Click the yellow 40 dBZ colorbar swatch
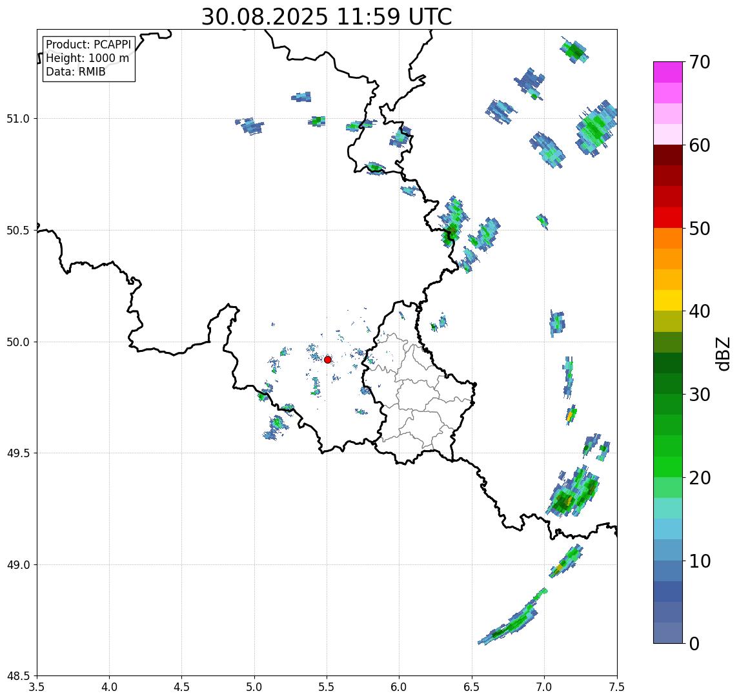 (x=668, y=300)
